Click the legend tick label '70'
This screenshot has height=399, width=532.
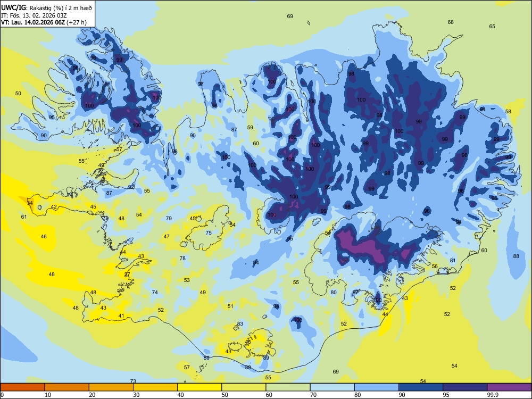tap(313, 395)
